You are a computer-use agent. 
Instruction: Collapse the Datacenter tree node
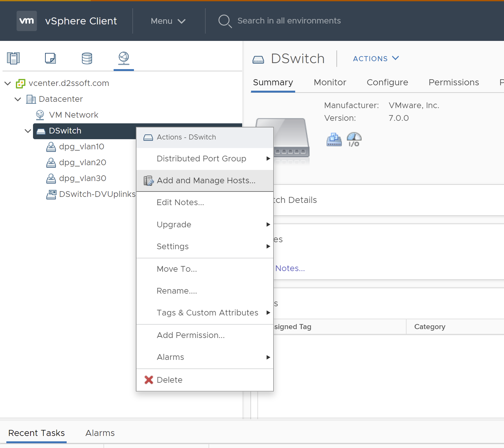click(18, 99)
